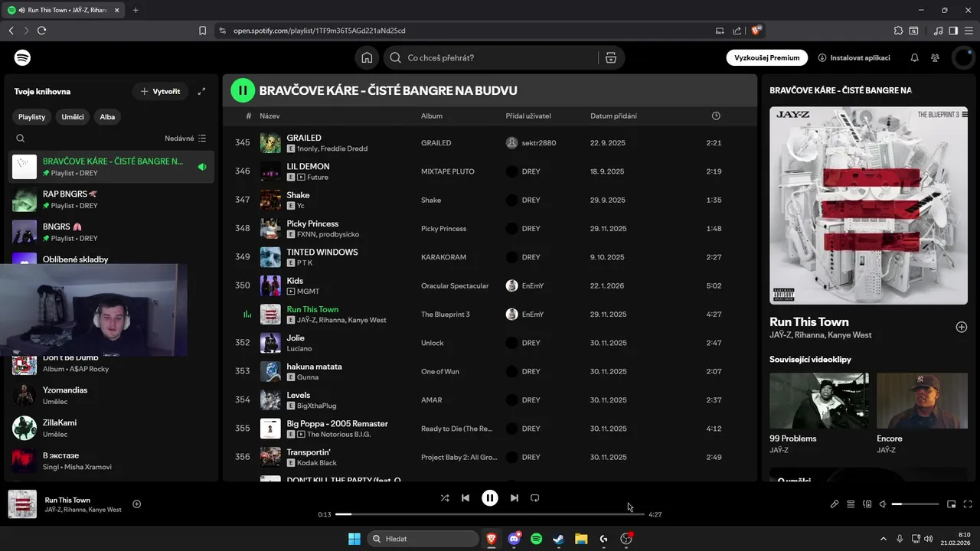Click Instalovat aplikaci
Screen dimensions: 980x551
tap(854, 57)
